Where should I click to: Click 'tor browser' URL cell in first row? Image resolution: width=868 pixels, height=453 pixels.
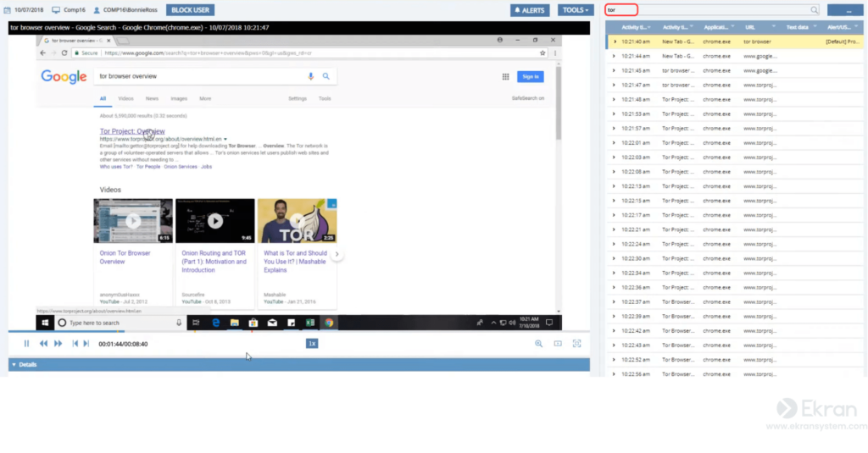757,41
